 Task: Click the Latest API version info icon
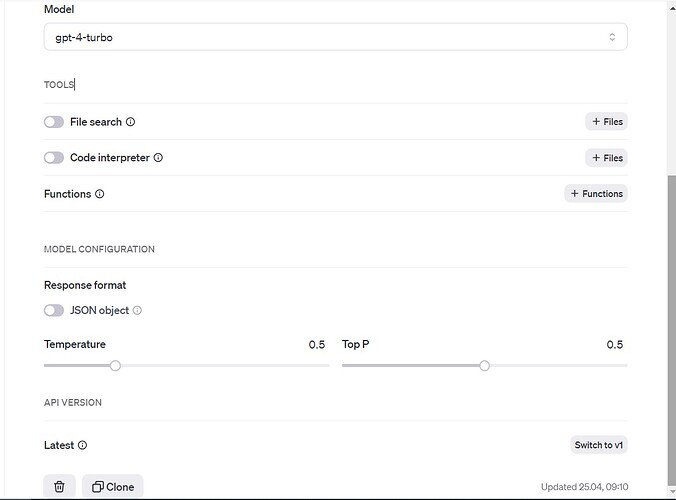tap(82, 445)
